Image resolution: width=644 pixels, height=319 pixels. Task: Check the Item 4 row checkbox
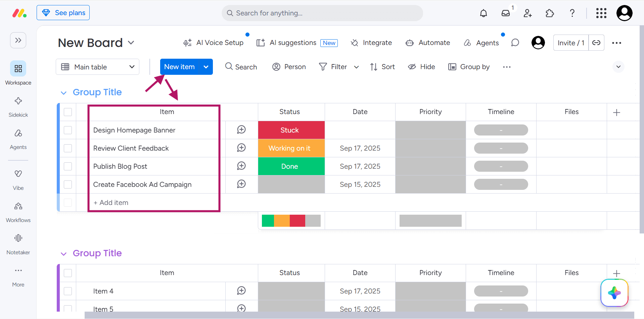[x=68, y=291]
